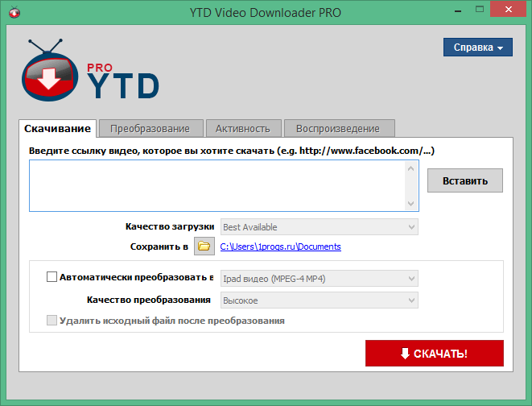Click the Сохранить в label

point(159,246)
